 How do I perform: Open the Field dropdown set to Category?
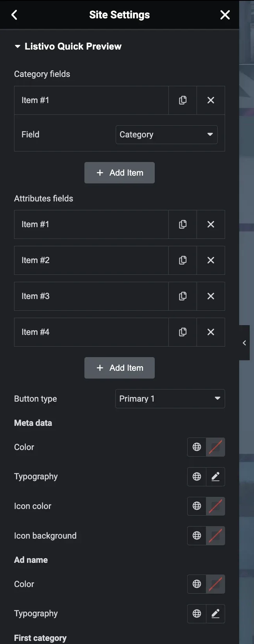click(166, 135)
